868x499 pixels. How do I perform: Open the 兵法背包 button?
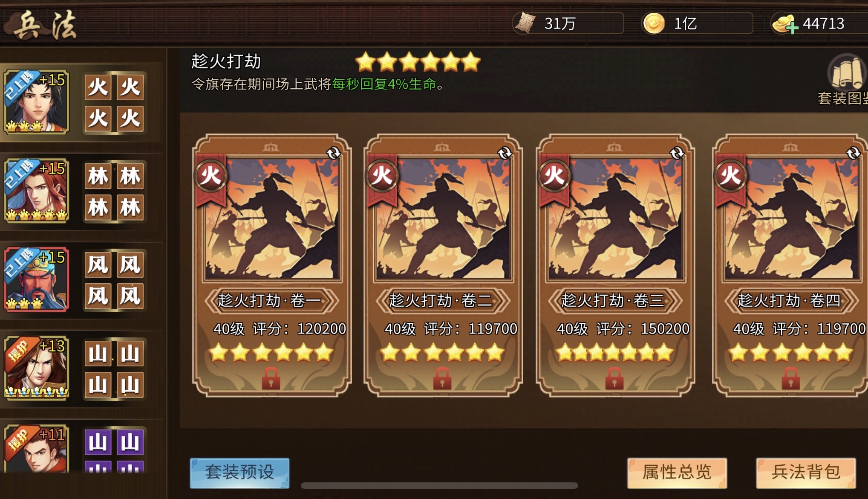[x=806, y=473]
